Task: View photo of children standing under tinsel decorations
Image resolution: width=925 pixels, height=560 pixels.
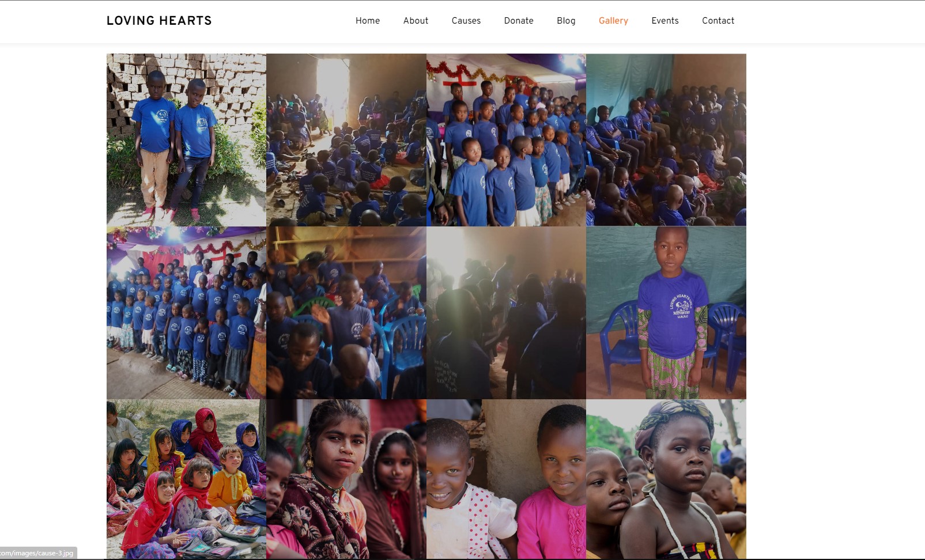Action: click(x=506, y=140)
